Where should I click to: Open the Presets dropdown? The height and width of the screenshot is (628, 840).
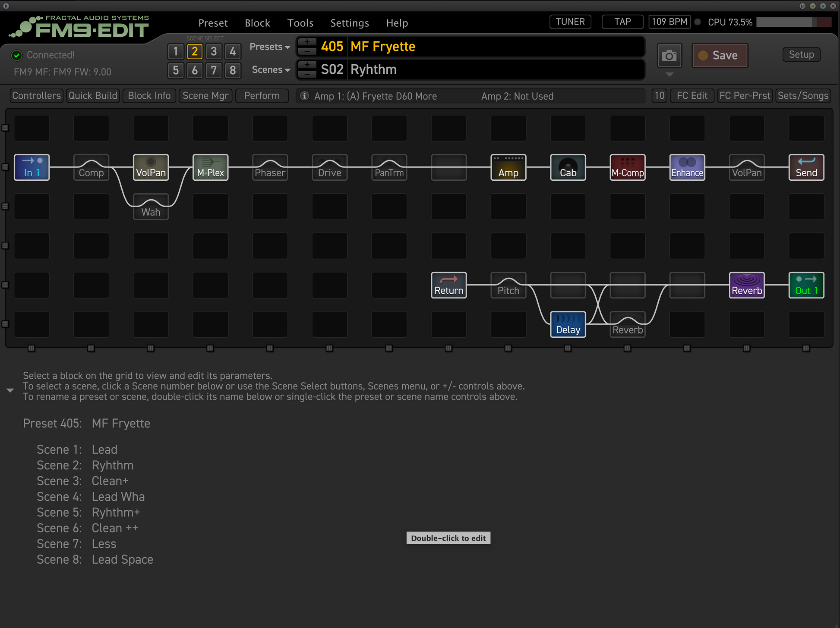coord(270,47)
